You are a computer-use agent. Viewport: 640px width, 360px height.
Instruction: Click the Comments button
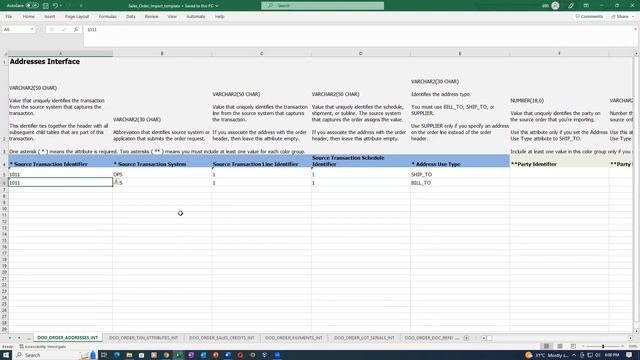[589, 17]
